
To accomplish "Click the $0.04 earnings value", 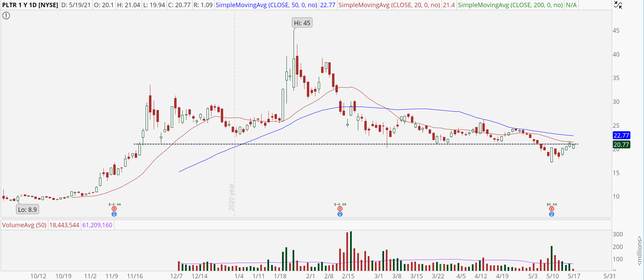I will coord(552,204).
